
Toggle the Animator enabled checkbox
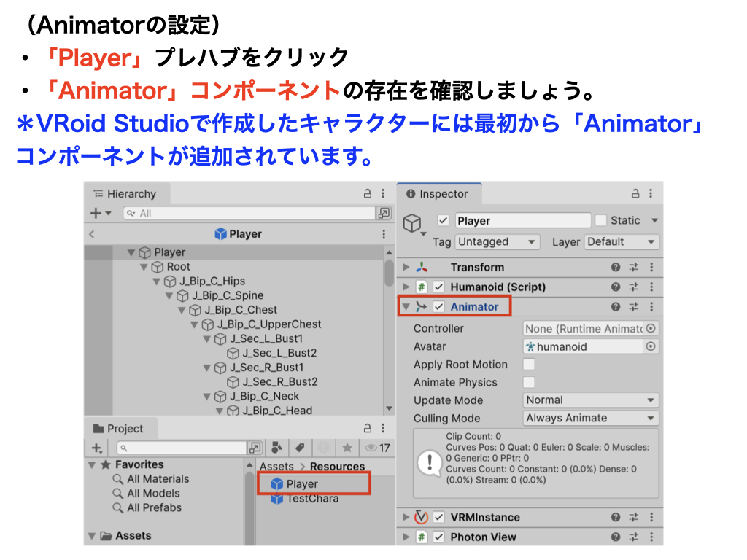click(x=438, y=307)
